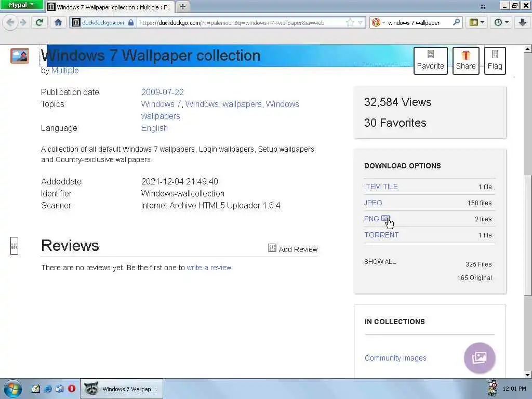Click the duckduckgo.com site identity icon

(76, 23)
